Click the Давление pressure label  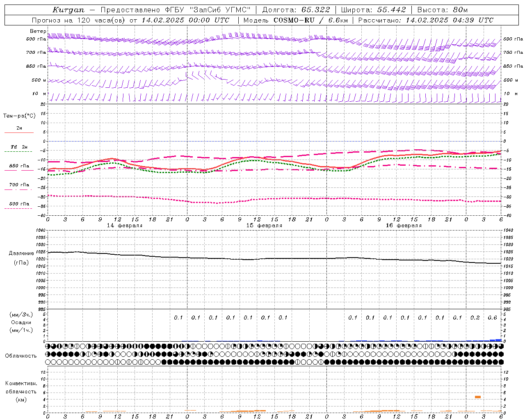tap(21, 253)
